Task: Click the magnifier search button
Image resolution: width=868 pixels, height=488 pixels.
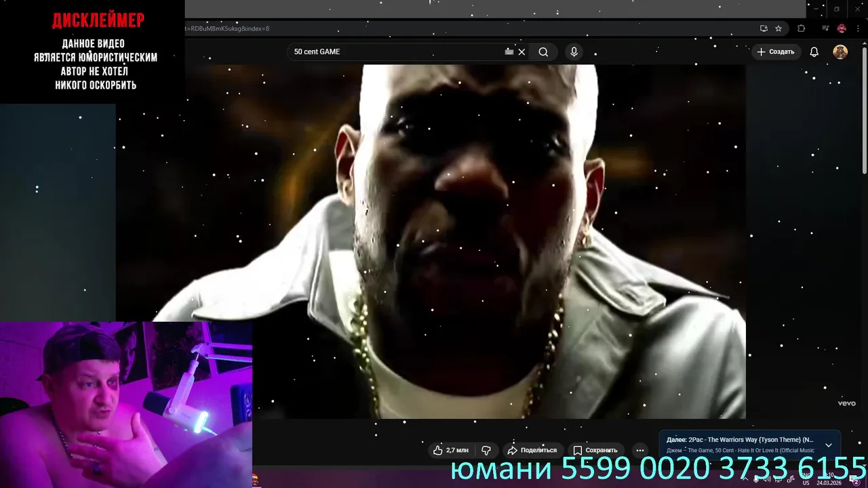Action: pyautogui.click(x=543, y=52)
